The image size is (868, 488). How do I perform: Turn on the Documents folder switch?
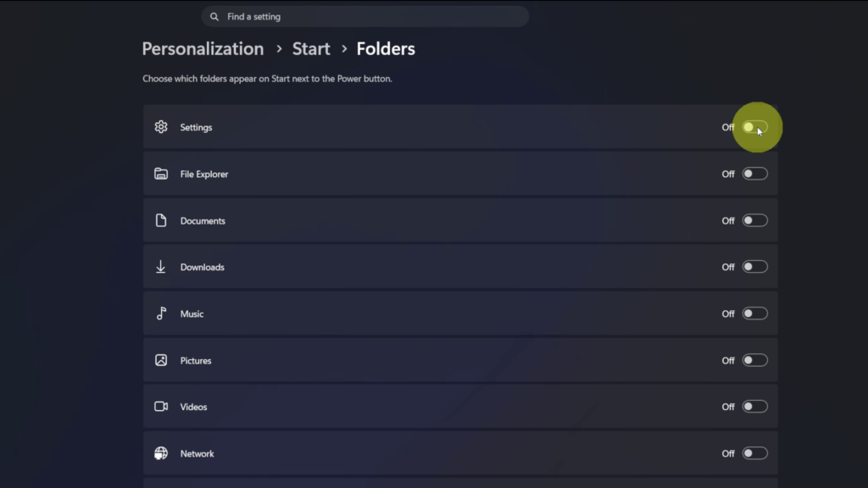click(754, 220)
